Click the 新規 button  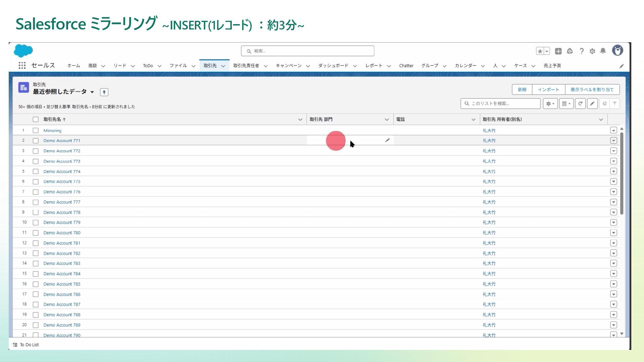[x=522, y=89]
